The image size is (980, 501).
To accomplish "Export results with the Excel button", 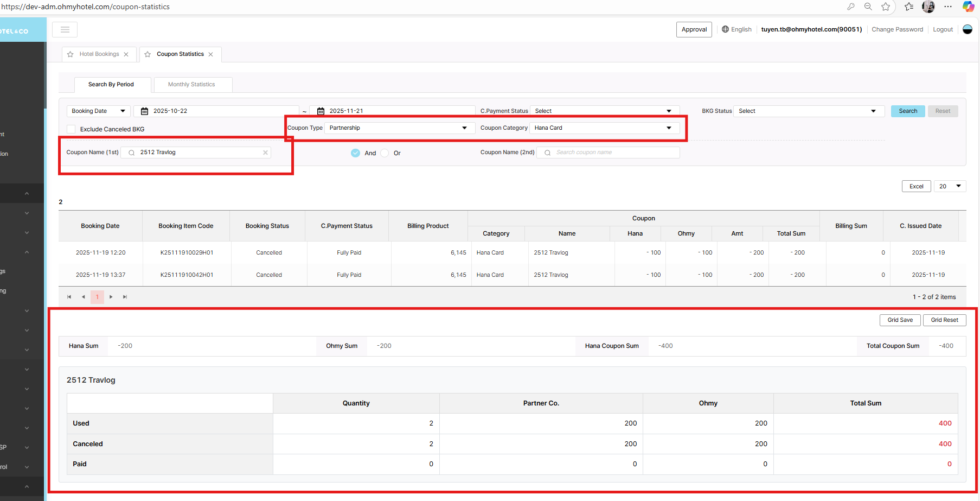I will pos(916,186).
